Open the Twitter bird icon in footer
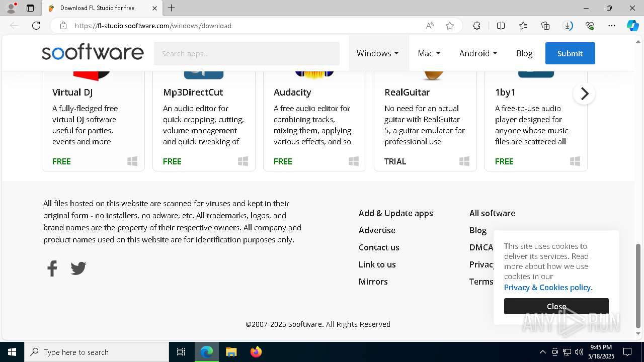This screenshot has width=644, height=362. click(x=78, y=268)
